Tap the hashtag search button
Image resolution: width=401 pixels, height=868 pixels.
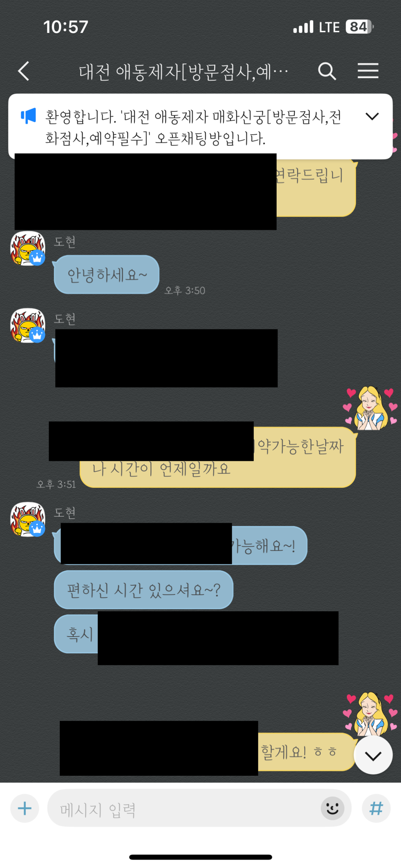click(376, 808)
